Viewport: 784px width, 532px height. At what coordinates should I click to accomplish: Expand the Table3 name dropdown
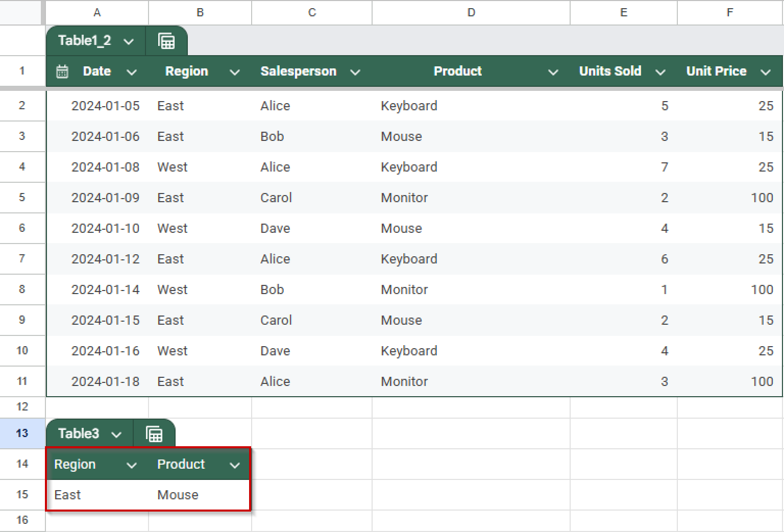(x=117, y=433)
